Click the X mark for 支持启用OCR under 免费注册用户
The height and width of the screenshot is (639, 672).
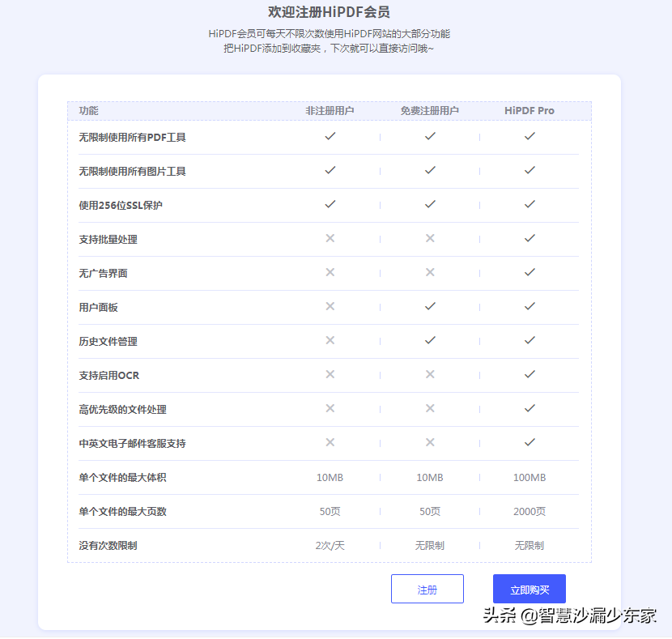click(430, 374)
